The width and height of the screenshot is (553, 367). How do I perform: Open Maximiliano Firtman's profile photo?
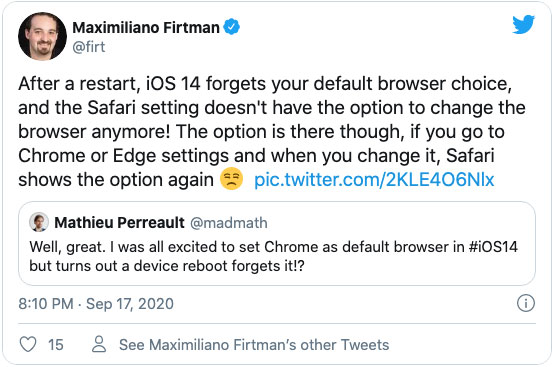pos(42,36)
